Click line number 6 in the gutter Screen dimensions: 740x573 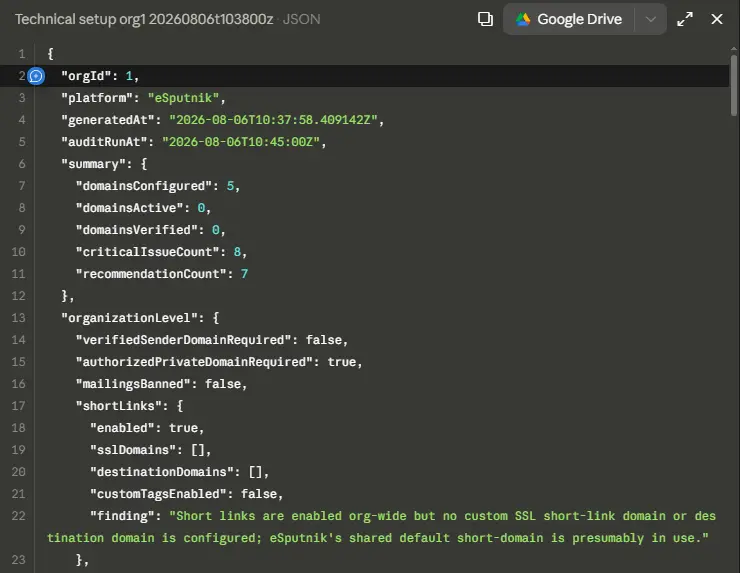coord(22,164)
